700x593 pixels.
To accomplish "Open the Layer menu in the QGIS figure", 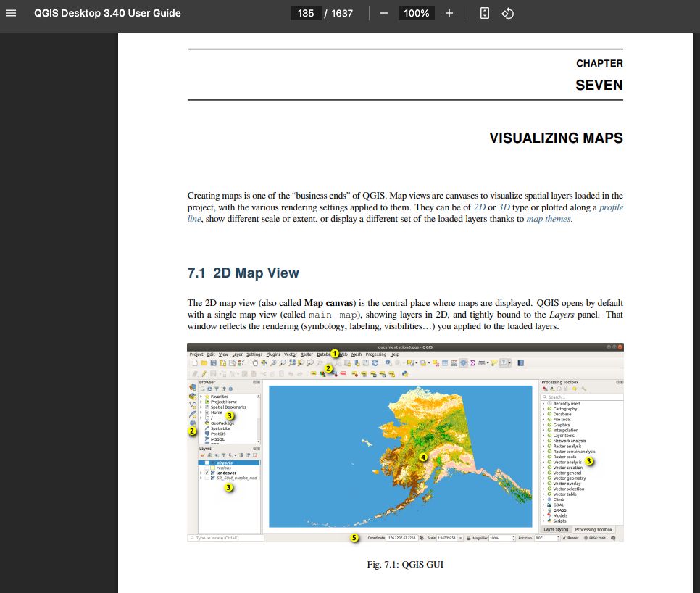I will click(x=237, y=354).
